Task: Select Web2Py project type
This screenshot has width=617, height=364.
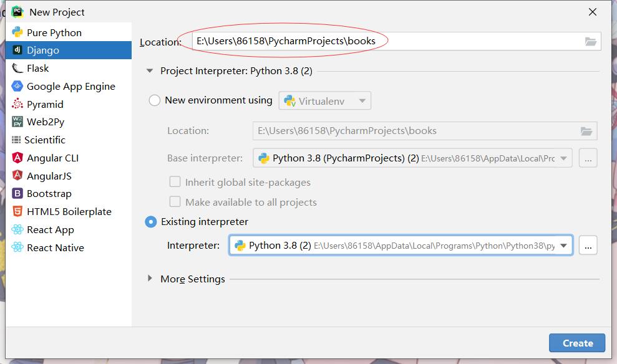Action: click(69, 122)
